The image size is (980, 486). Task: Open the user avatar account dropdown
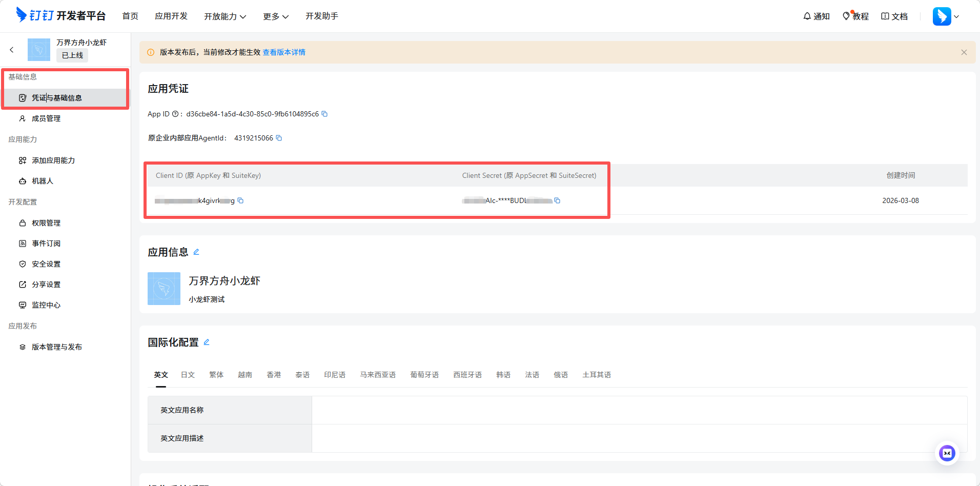coord(946,16)
